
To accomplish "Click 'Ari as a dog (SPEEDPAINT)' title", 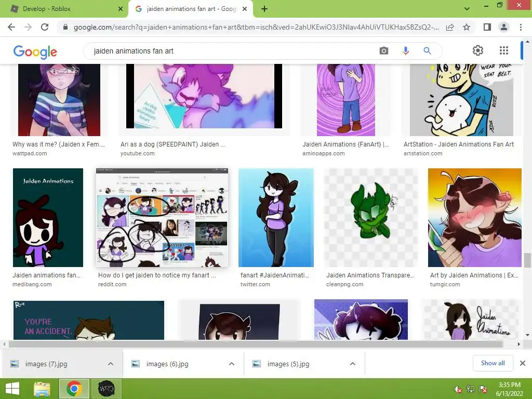I will (x=172, y=144).
